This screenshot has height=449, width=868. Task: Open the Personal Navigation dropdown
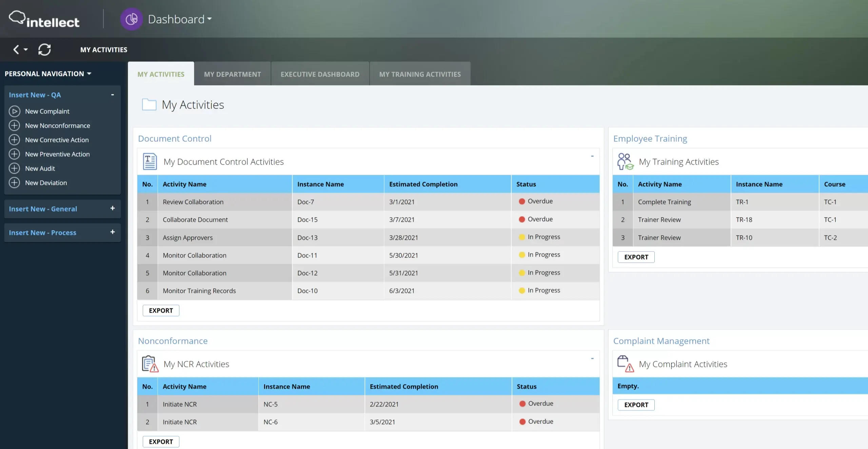pyautogui.click(x=90, y=73)
